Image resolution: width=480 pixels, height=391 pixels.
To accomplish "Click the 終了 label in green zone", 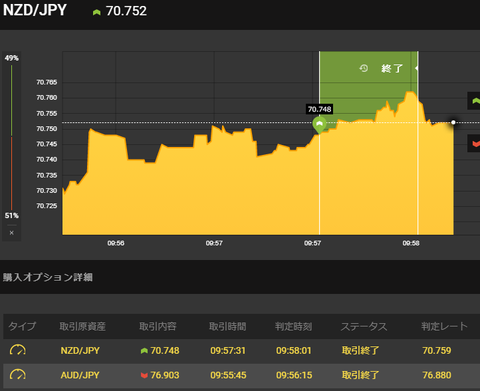I will (392, 69).
